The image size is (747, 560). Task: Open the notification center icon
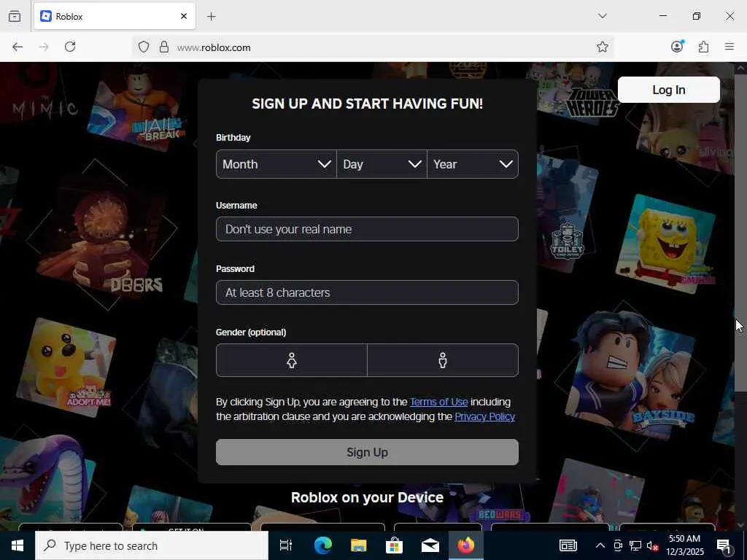(x=724, y=545)
